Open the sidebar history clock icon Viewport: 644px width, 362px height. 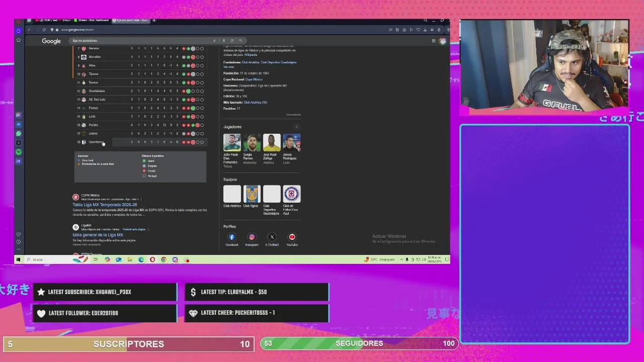19,242
